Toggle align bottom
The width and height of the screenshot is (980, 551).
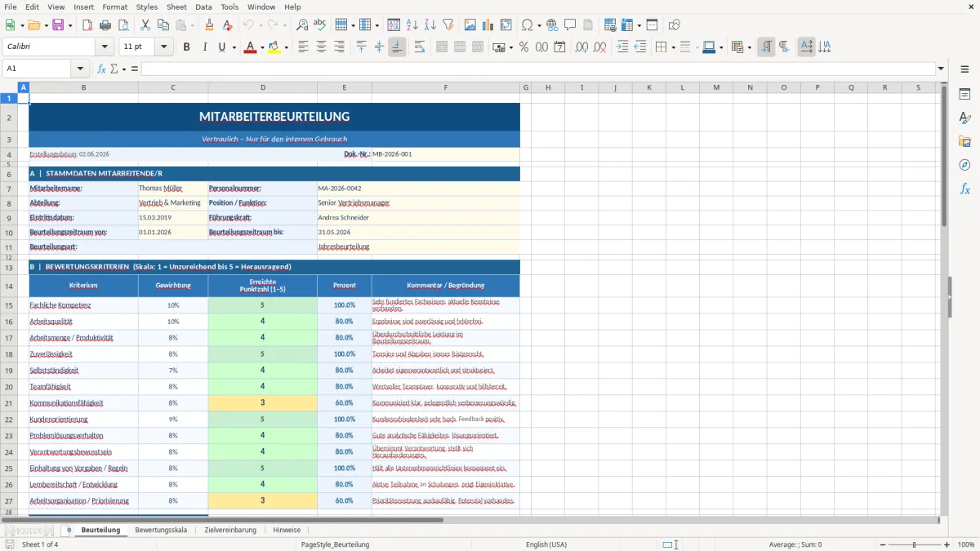397,47
